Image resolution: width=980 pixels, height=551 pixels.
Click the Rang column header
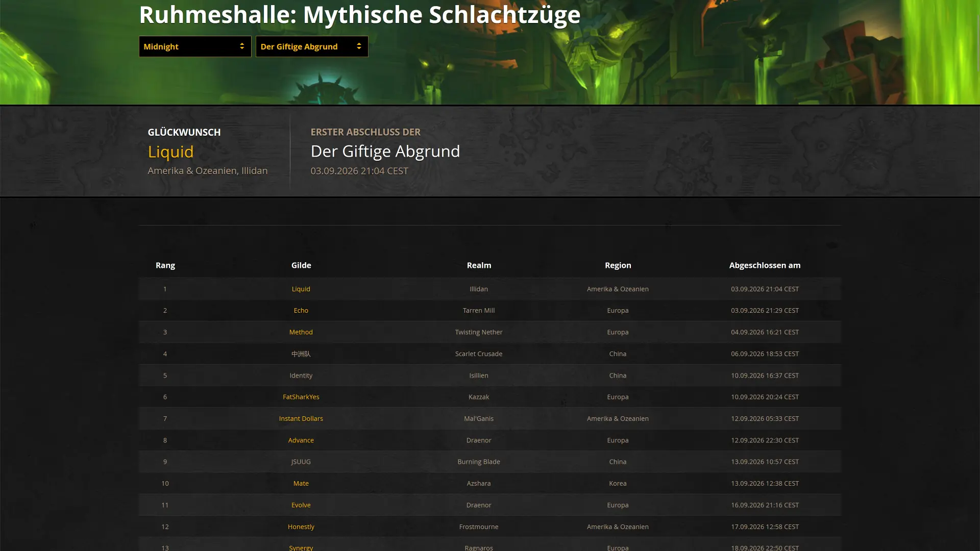tap(165, 265)
